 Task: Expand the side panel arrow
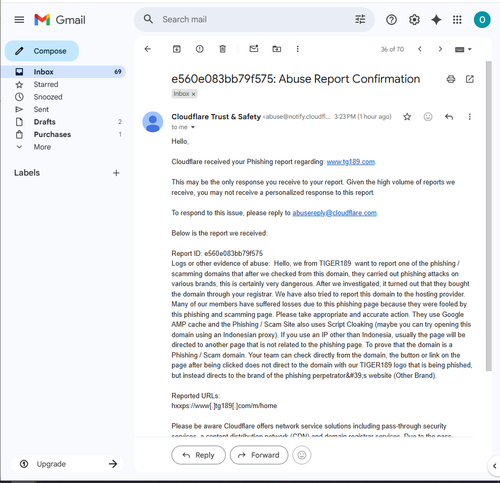coord(495,466)
